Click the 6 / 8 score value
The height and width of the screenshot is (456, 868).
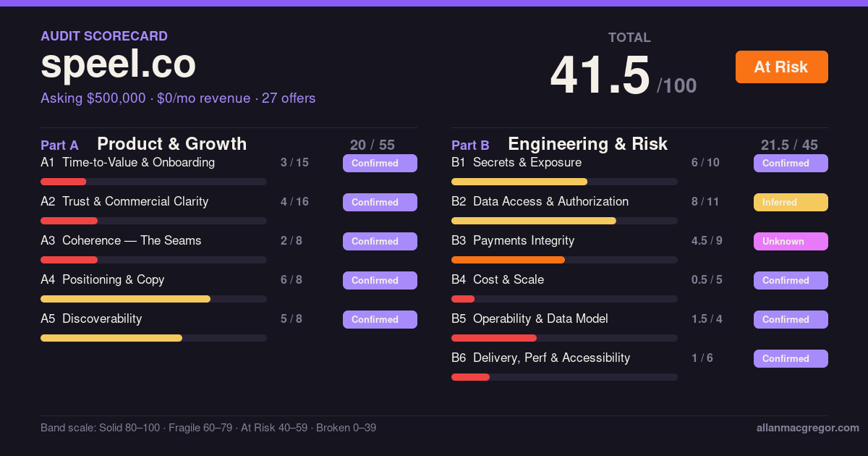(292, 280)
